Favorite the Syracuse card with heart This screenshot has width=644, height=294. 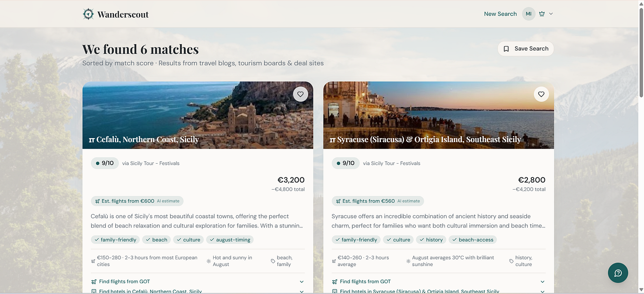[x=541, y=94]
